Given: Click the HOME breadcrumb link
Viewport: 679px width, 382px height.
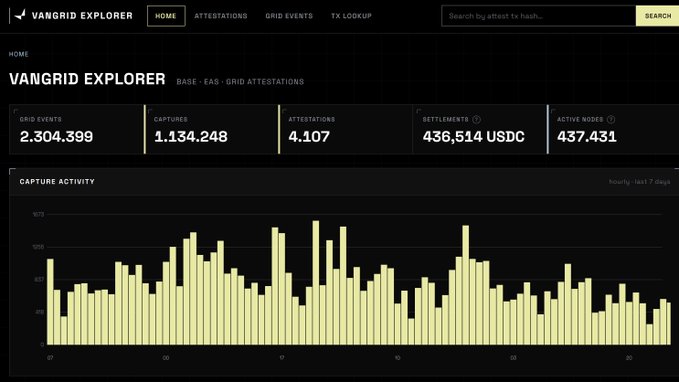Looking at the screenshot, I should click(x=19, y=54).
